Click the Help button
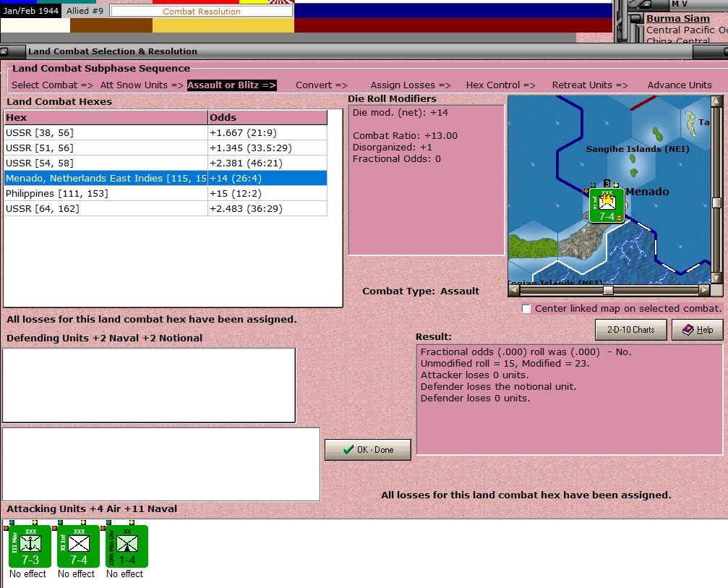Screen dimensions: 728x588 coord(698,329)
